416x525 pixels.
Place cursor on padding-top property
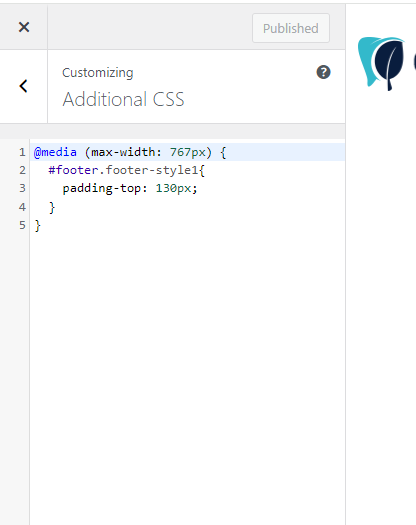click(x=101, y=189)
